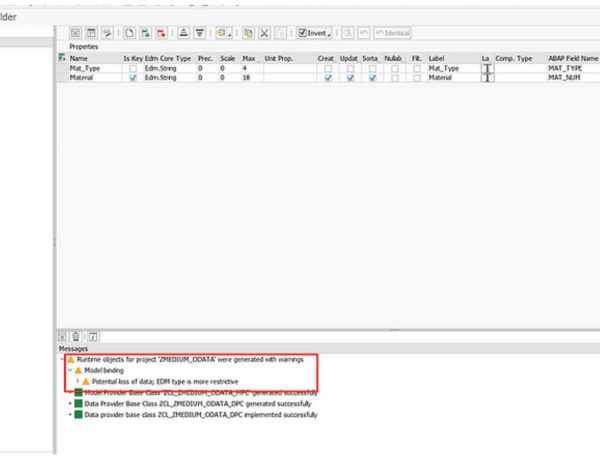Enable Filterable checkbox for Material
This screenshot has width=600, height=460.
pos(417,78)
